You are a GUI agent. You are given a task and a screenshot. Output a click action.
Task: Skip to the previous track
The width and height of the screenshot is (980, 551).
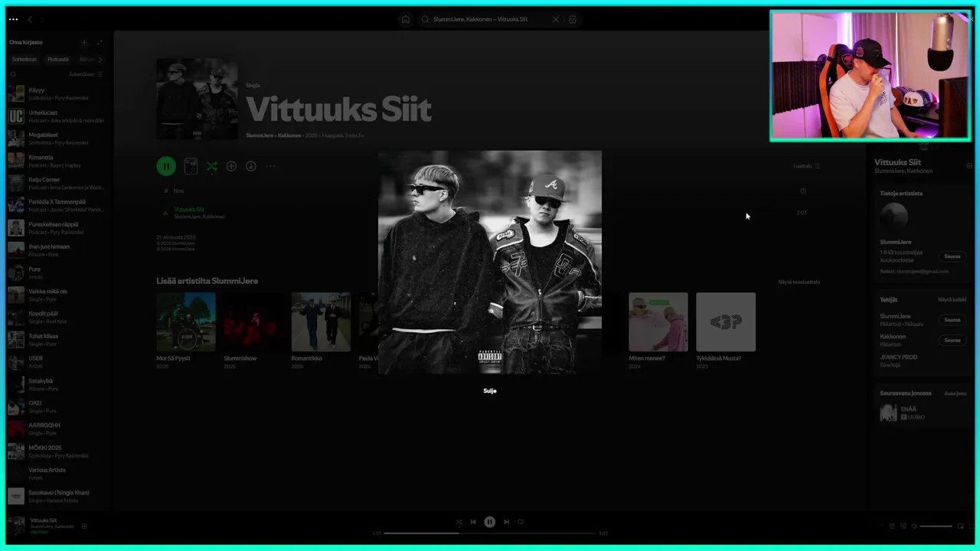tap(473, 522)
